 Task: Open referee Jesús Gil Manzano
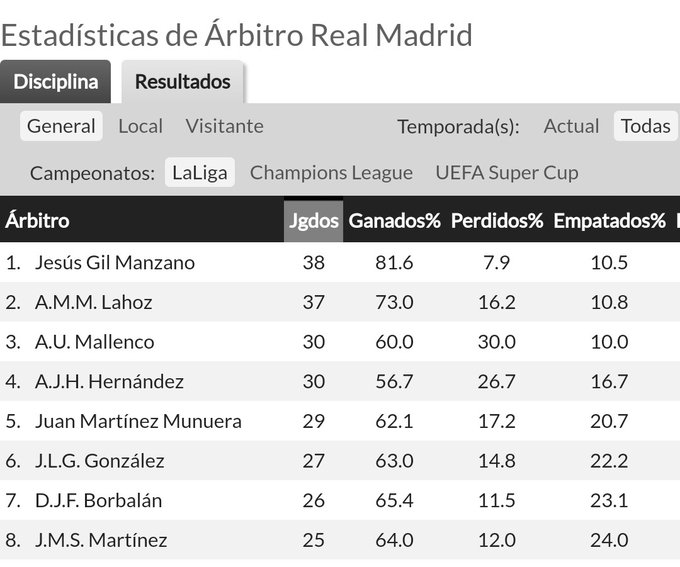click(115, 262)
